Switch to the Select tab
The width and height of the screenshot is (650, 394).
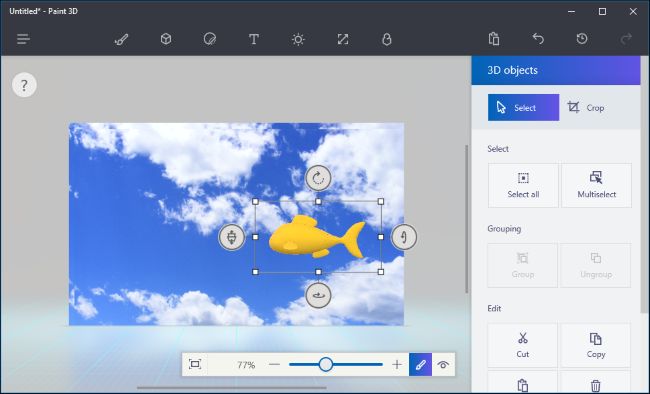click(x=523, y=107)
